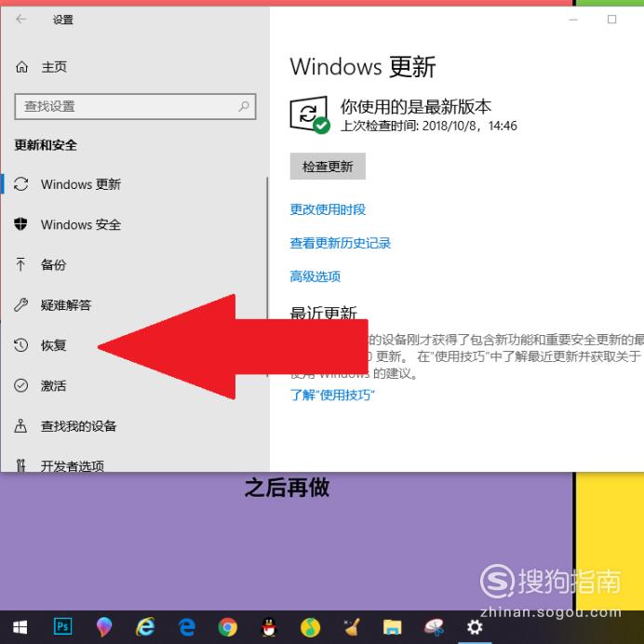Minimize the Settings window
The image size is (644, 644).
[573, 20]
